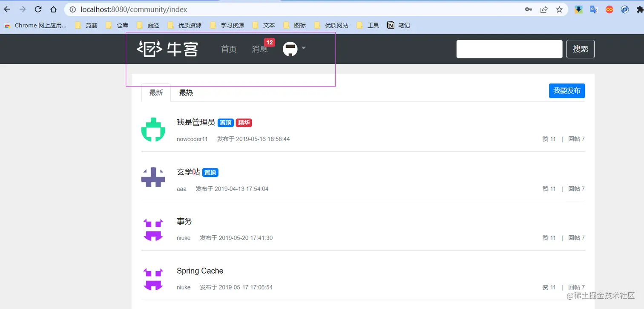Click the timestamp 2019-05-17 17:06:54

click(246, 287)
